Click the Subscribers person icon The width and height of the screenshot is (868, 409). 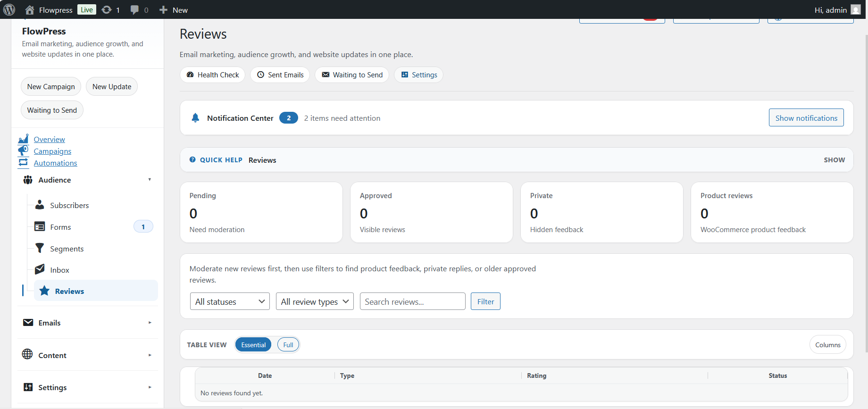tap(40, 205)
